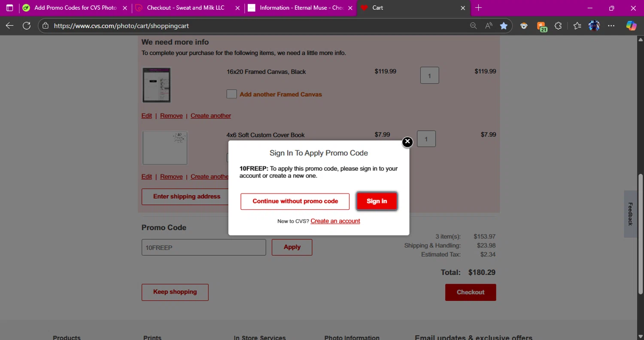Click the browser back arrow
Screen dimensions: 644x340
coord(9,26)
